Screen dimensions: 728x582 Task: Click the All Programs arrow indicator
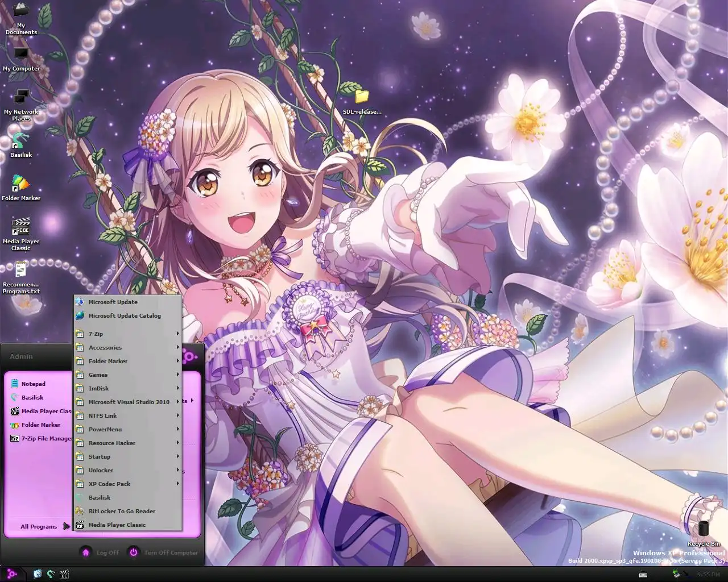[x=66, y=526]
